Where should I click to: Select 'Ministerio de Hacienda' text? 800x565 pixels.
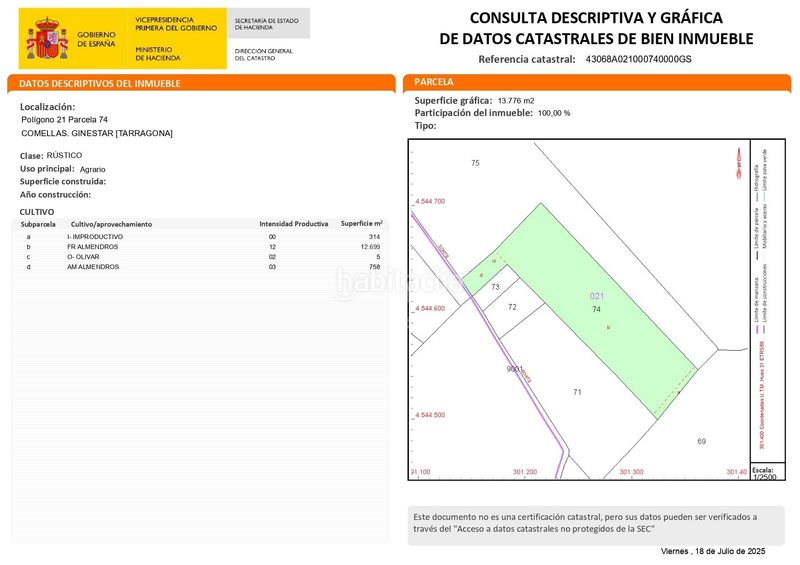pyautogui.click(x=158, y=54)
